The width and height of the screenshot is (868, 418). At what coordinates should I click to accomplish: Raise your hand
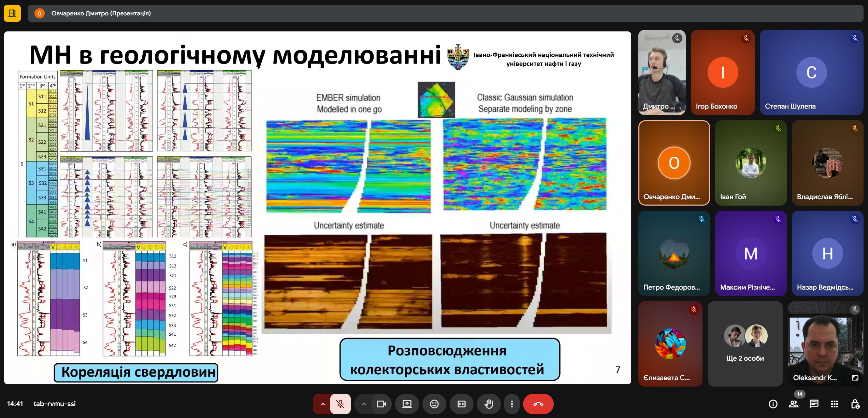point(489,404)
